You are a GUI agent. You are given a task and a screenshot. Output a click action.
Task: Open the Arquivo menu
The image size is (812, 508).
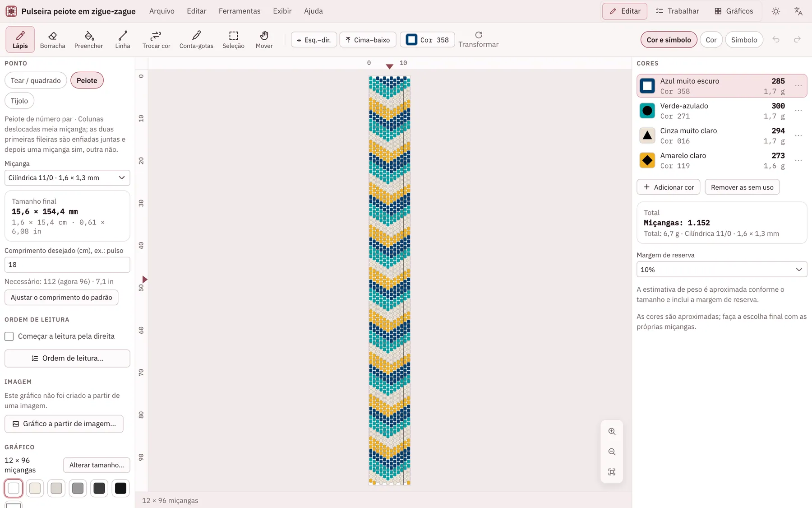click(x=161, y=11)
